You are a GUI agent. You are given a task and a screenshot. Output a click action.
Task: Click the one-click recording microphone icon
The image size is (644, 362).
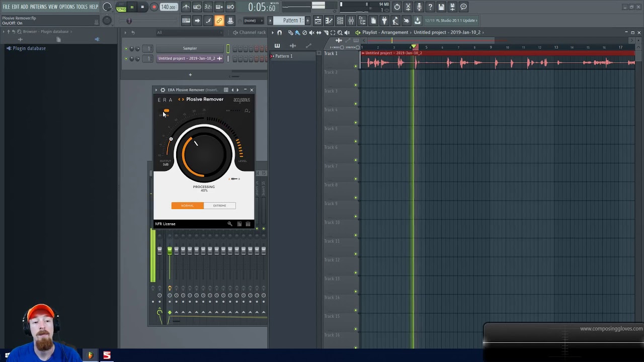point(419,7)
